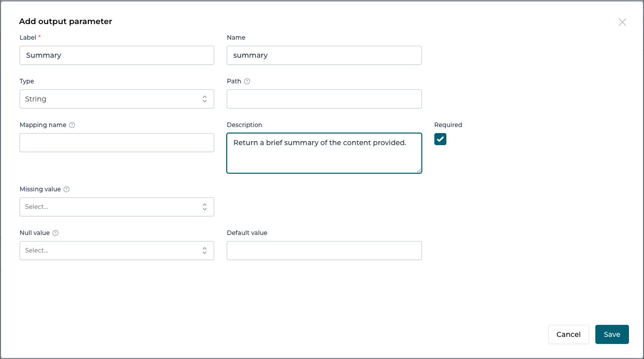
Task: Open the Missing value help tooltip
Action: tap(66, 189)
